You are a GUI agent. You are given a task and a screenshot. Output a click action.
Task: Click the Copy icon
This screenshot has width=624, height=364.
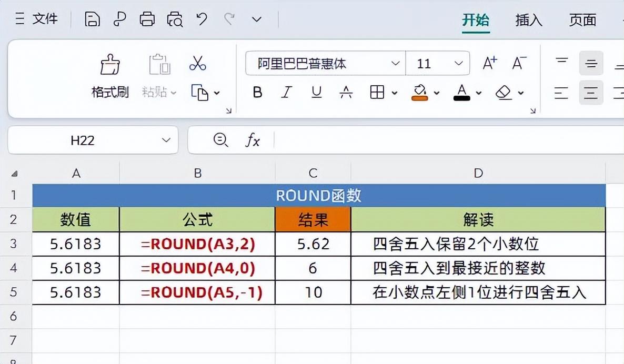(199, 93)
